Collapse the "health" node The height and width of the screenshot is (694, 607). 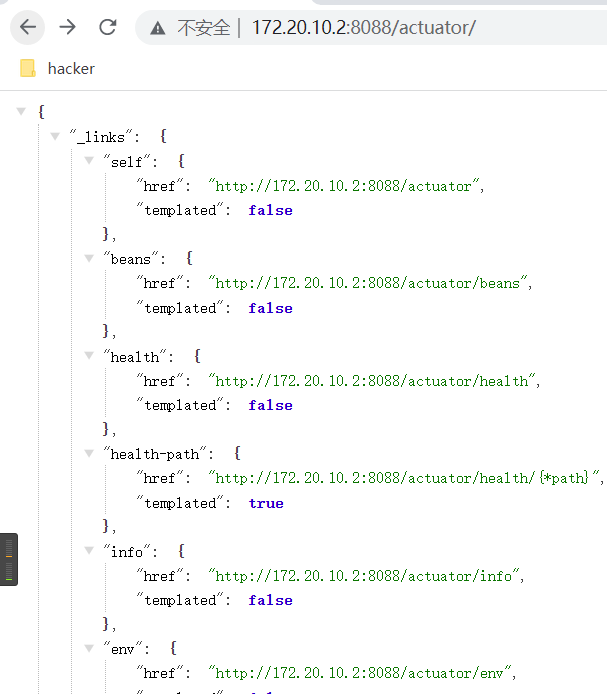[89, 355]
